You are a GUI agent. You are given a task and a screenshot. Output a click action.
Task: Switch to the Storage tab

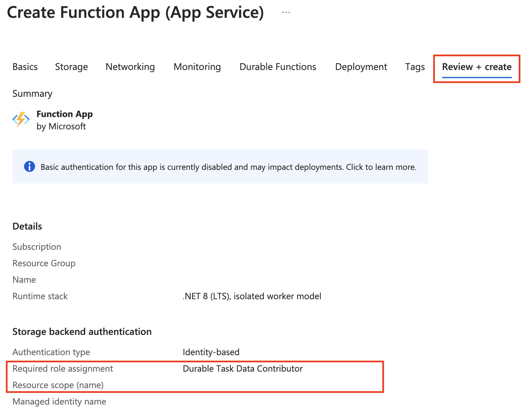[x=71, y=67]
